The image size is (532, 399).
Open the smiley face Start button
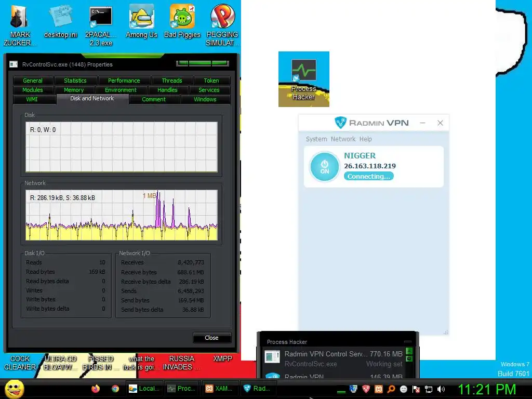pos(14,389)
